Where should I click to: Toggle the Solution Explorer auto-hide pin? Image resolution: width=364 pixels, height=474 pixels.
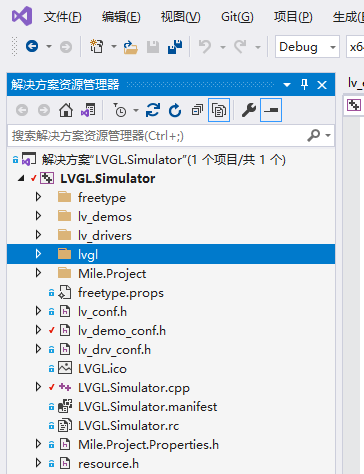(304, 84)
